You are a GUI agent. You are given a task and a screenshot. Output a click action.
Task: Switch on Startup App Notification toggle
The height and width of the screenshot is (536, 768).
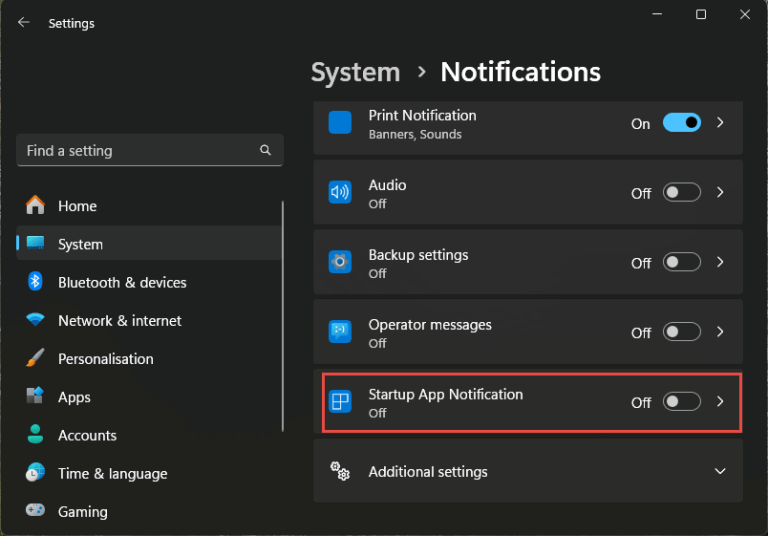[x=682, y=402]
